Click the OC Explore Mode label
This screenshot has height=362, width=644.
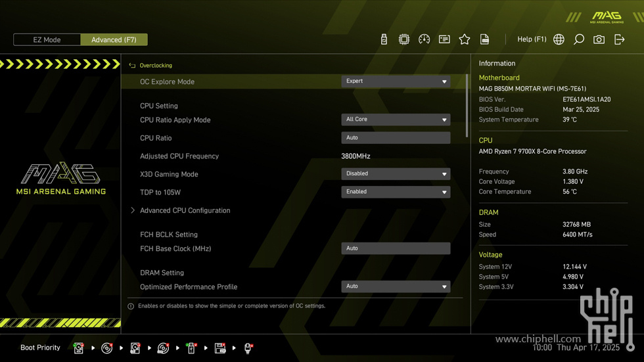[167, 81]
